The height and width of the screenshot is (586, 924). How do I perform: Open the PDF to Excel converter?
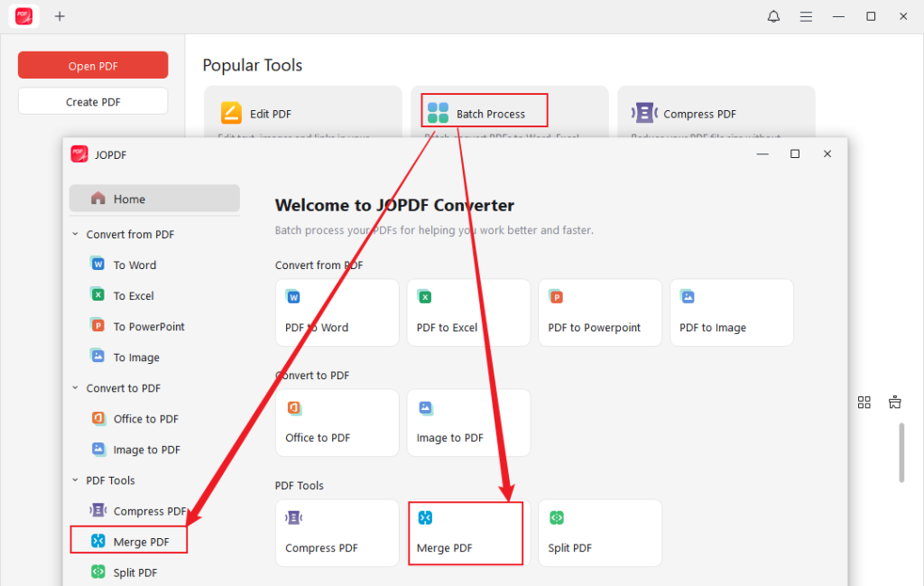pyautogui.click(x=468, y=312)
